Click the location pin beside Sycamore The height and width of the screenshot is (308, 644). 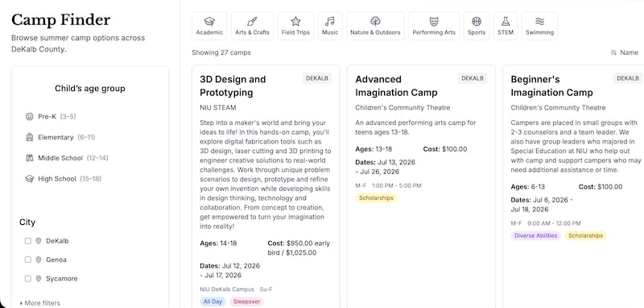[x=39, y=279]
